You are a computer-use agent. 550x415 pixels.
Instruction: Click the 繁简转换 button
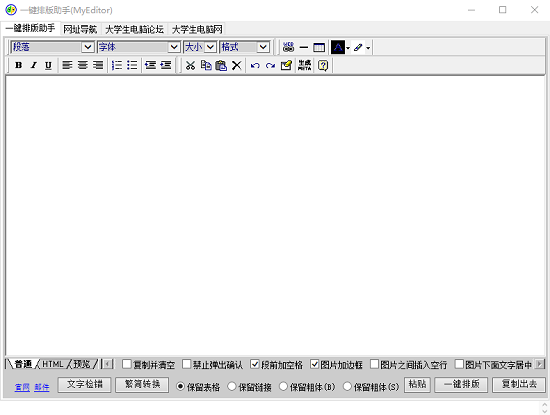click(x=142, y=384)
